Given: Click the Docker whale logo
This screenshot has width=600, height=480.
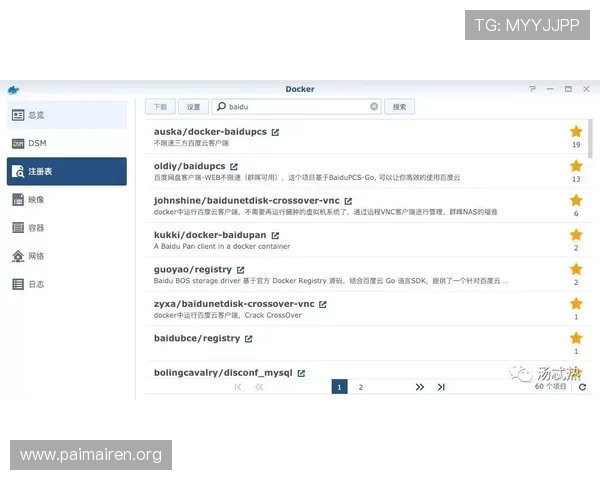Looking at the screenshot, I should pos(13,90).
